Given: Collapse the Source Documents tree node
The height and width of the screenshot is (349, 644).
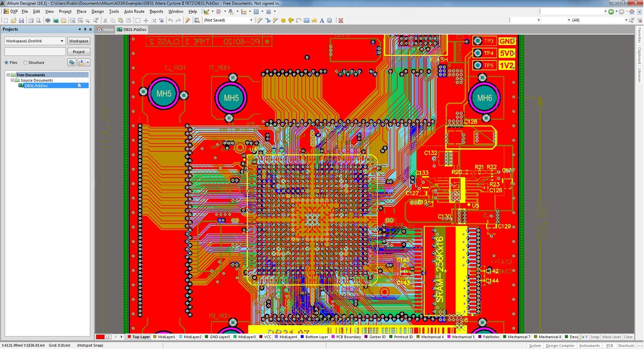Looking at the screenshot, I should pos(12,80).
